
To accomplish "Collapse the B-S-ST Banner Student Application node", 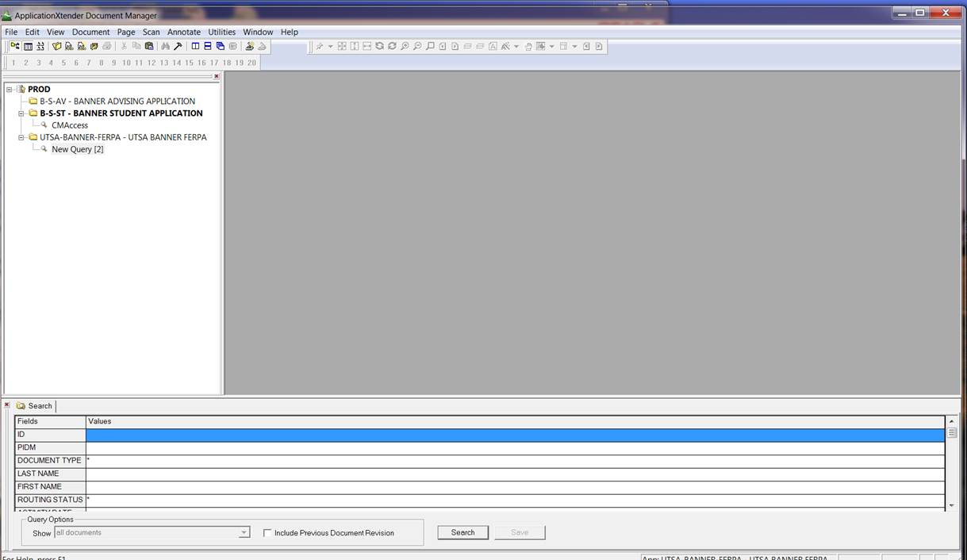I will (x=22, y=113).
